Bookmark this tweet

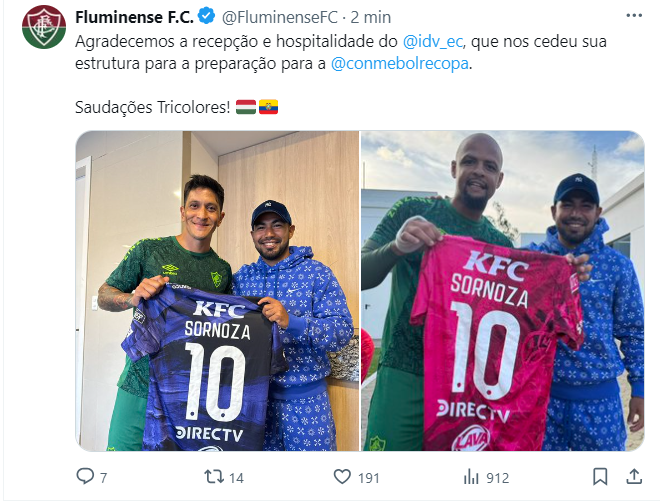coord(600,477)
